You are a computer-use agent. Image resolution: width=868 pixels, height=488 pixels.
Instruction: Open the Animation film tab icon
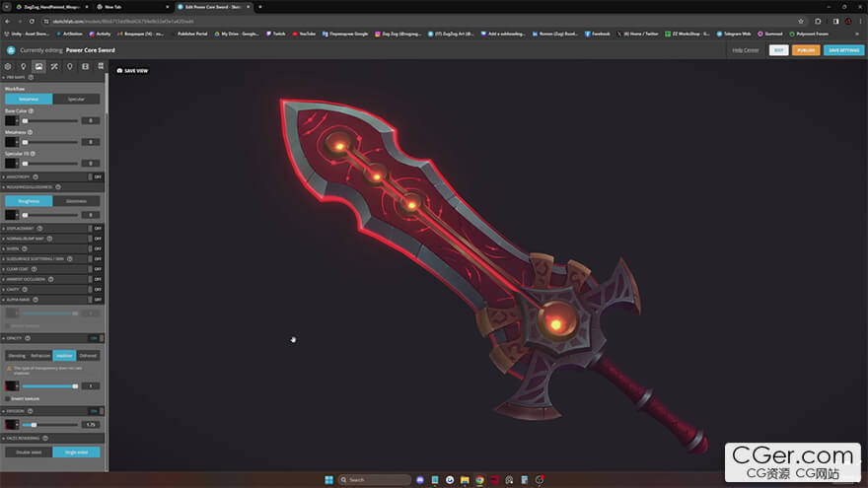pyautogui.click(x=85, y=66)
